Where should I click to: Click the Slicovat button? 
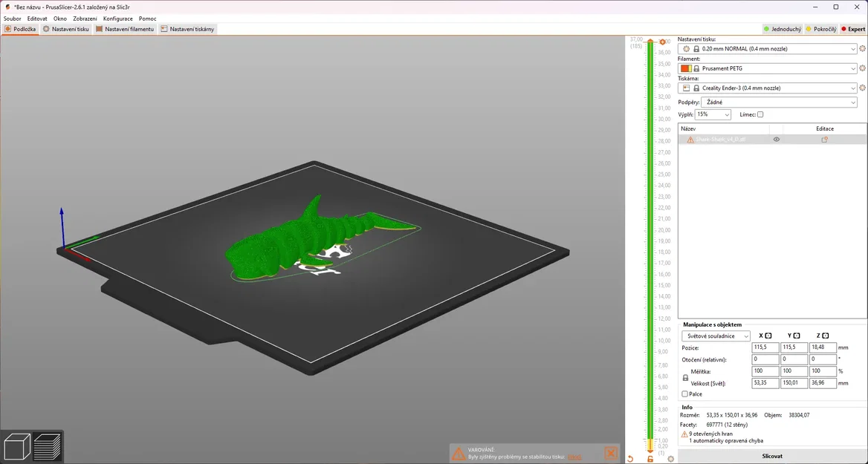point(772,457)
